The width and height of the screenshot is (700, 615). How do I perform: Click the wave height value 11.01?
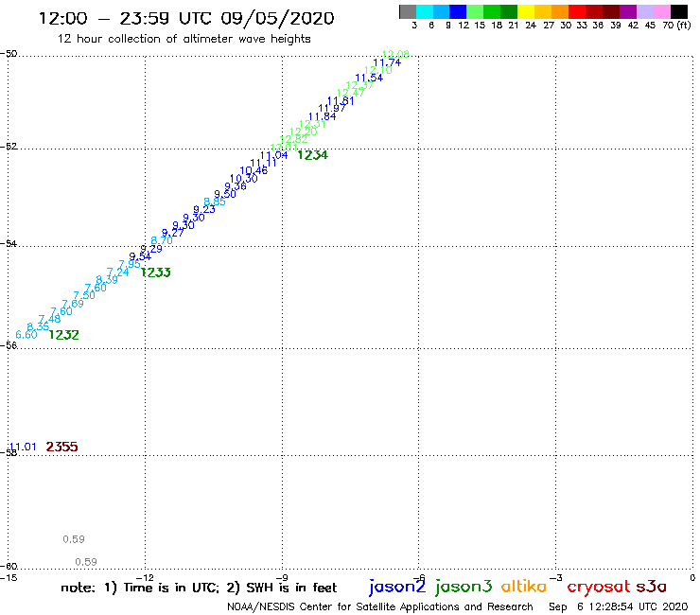click(24, 447)
